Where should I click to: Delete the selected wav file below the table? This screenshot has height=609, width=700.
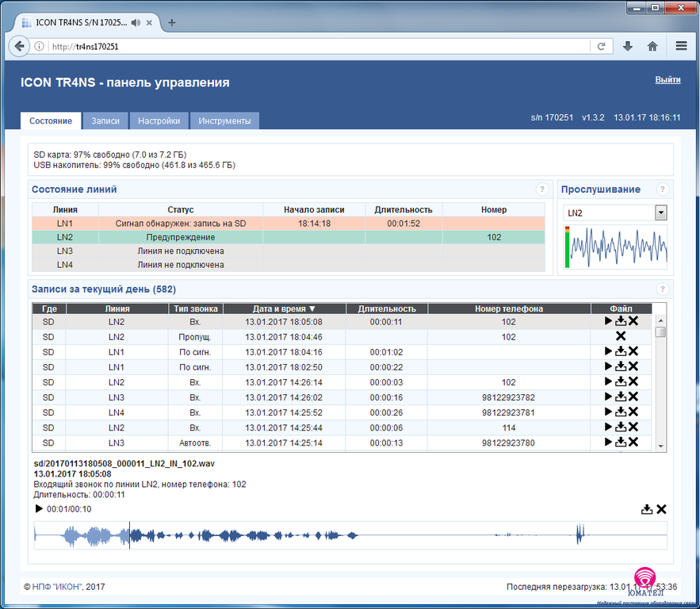pyautogui.click(x=662, y=509)
